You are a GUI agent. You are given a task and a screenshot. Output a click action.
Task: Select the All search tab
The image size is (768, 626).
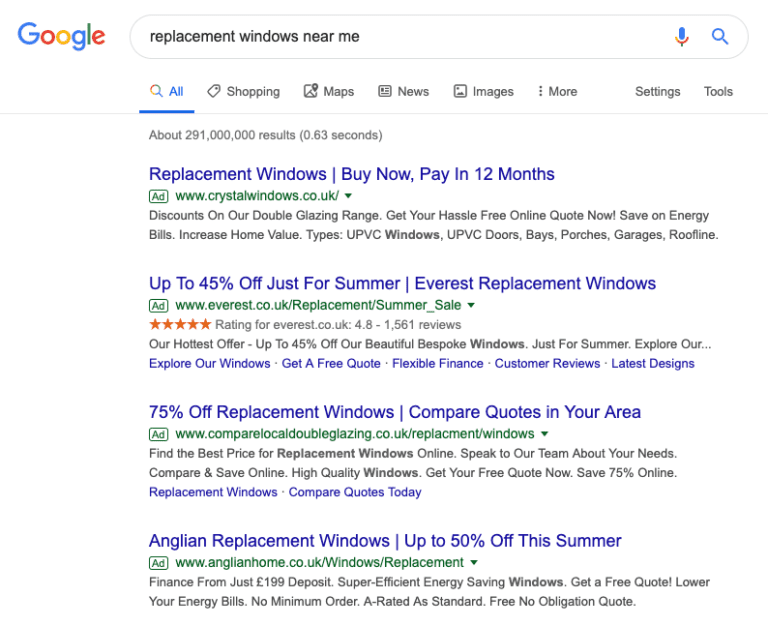pos(167,92)
